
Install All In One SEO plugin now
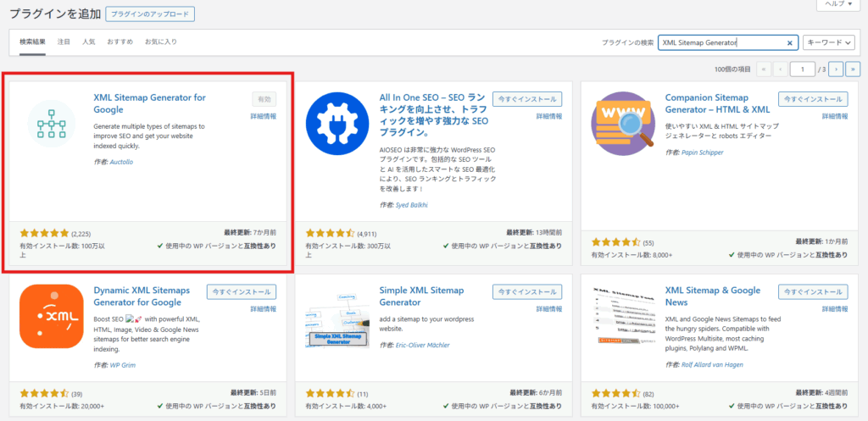527,99
